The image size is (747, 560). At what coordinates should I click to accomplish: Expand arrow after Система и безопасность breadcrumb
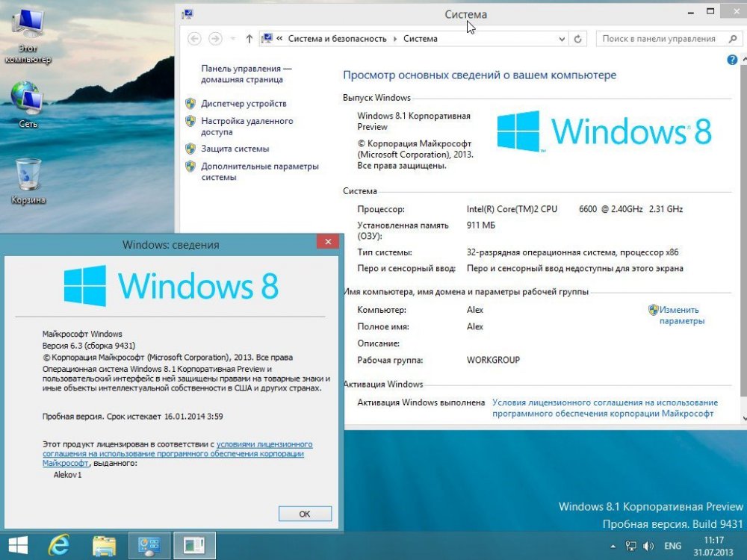[x=395, y=39]
